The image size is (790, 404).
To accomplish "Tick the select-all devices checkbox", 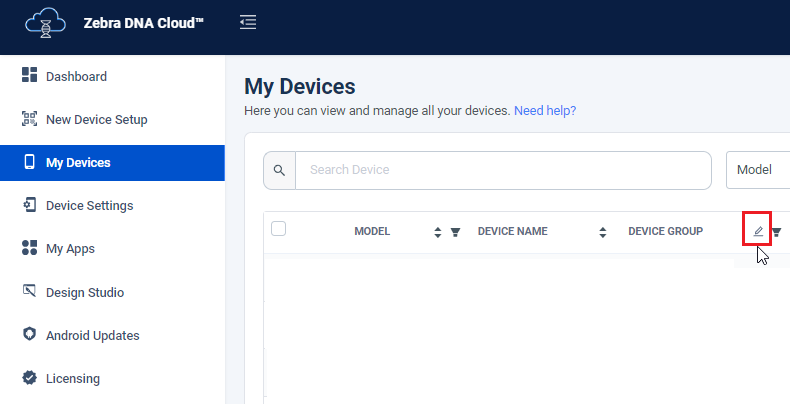I will 279,229.
